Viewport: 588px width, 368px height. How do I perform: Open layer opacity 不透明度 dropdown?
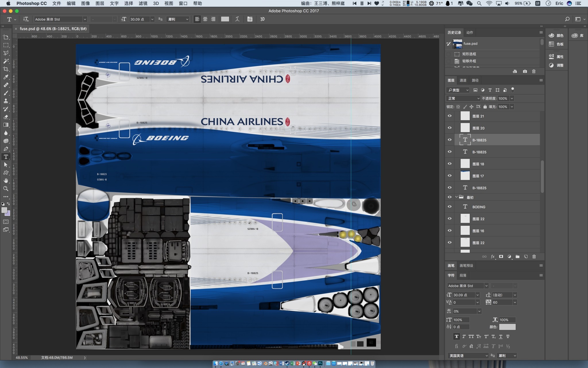coord(512,98)
